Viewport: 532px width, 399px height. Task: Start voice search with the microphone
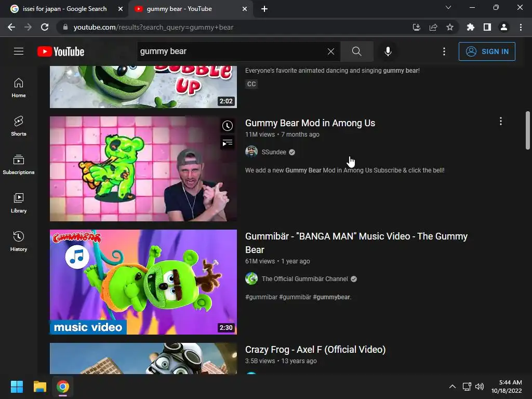[388, 51]
